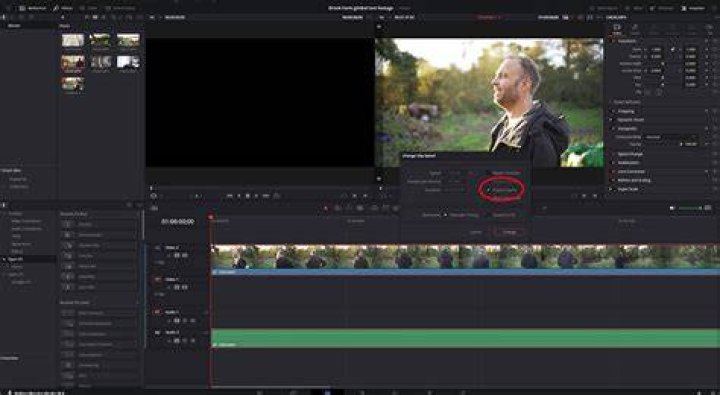Image resolution: width=720 pixels, height=395 pixels.
Task: Play in reverse in the source viewer
Action: 238,196
